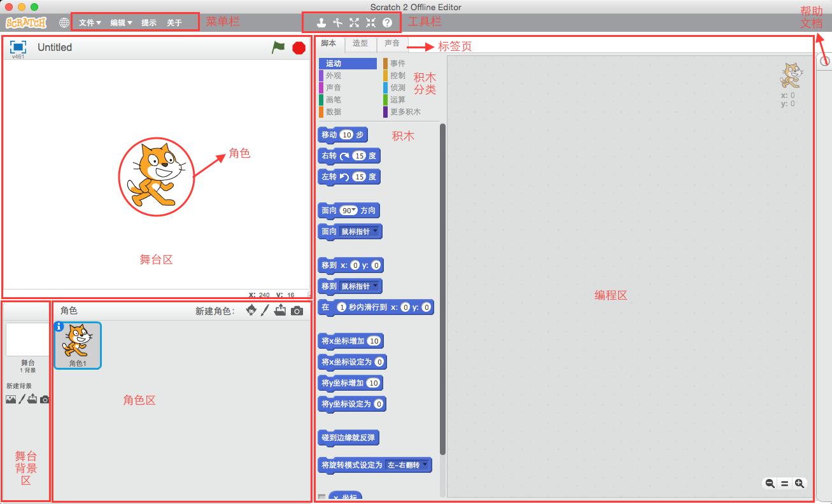Viewport: 832px width, 504px height.
Task: Open 鼠标指针 dropdown in 面向 block
Action: click(x=360, y=232)
